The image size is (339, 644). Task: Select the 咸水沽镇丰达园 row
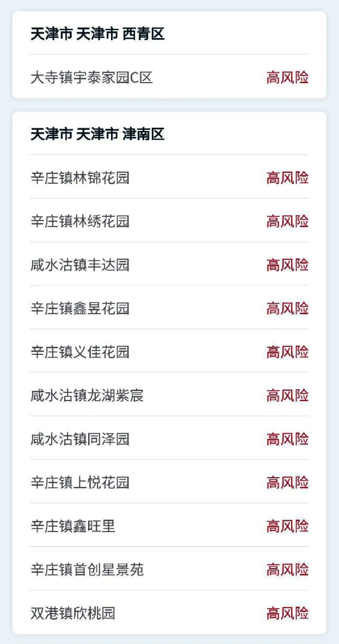pos(169,265)
